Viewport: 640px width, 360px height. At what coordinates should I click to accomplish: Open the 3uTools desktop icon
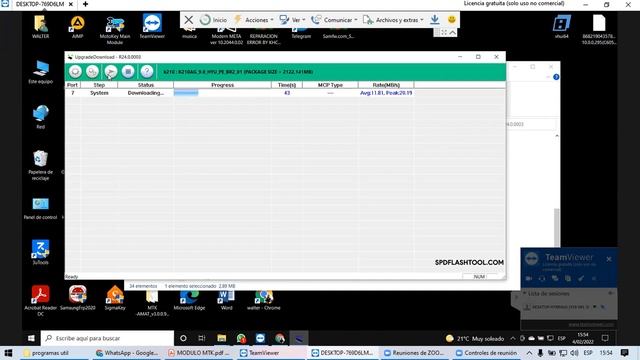[40, 252]
